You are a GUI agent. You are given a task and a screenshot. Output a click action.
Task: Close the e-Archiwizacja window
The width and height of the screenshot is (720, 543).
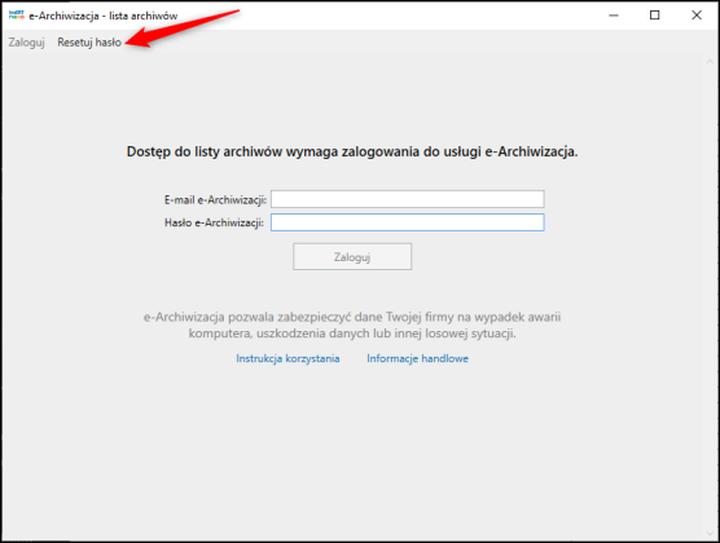point(697,15)
